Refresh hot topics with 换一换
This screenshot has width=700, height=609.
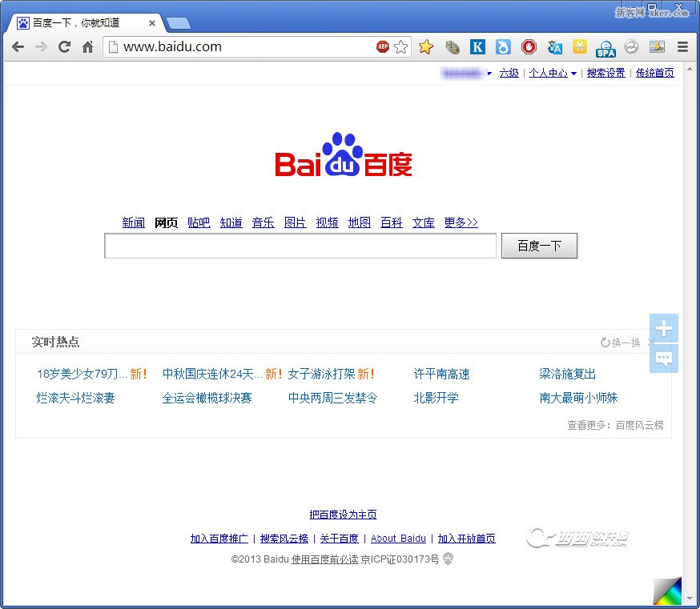[621, 343]
